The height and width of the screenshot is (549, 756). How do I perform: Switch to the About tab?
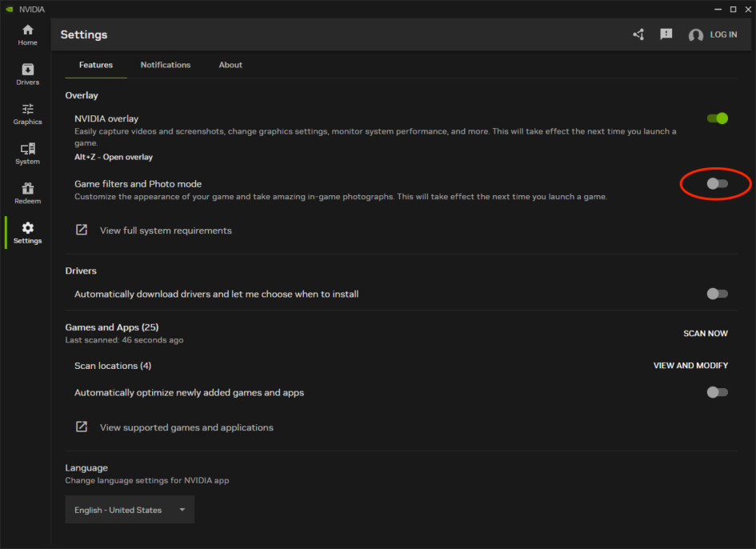pos(230,65)
